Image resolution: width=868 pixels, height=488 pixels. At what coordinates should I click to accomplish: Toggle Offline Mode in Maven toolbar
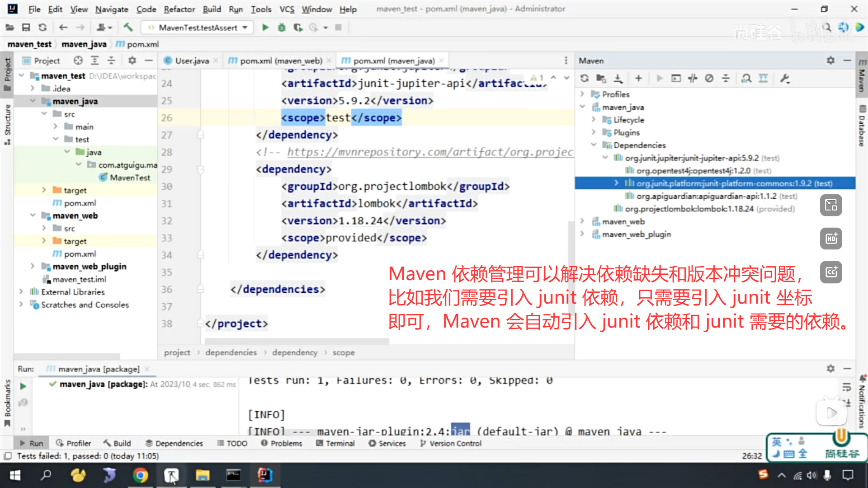pos(693,78)
